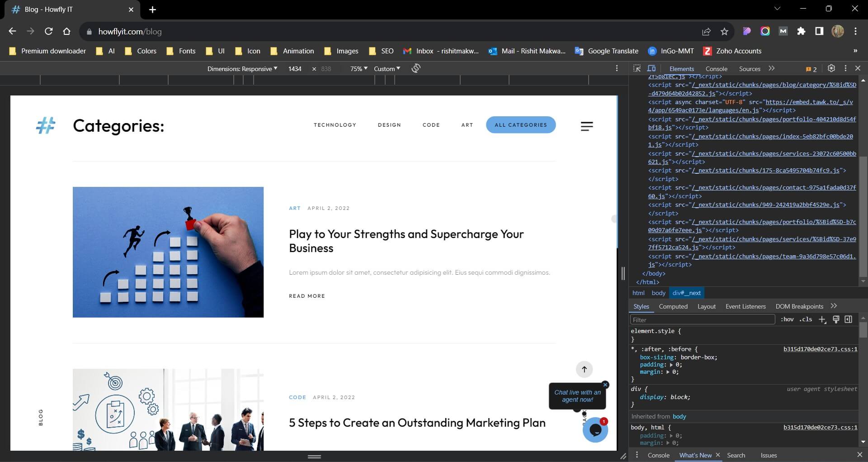
Task: Click the inspect element picker icon
Action: click(637, 68)
